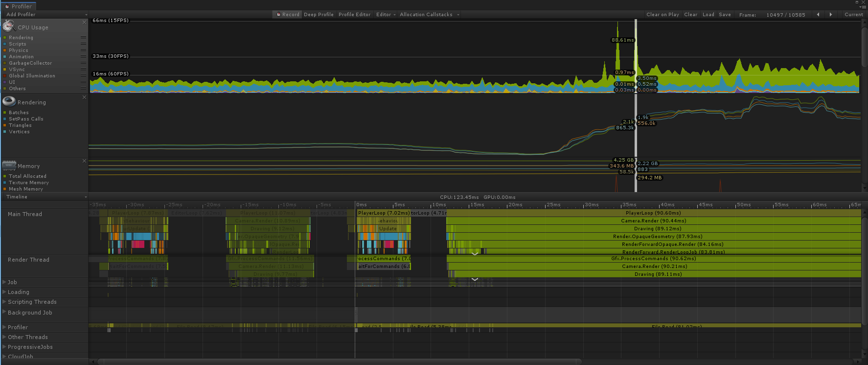Toggle the Physics CPU series color box
Screen dimensions: 868x365
click(5, 50)
